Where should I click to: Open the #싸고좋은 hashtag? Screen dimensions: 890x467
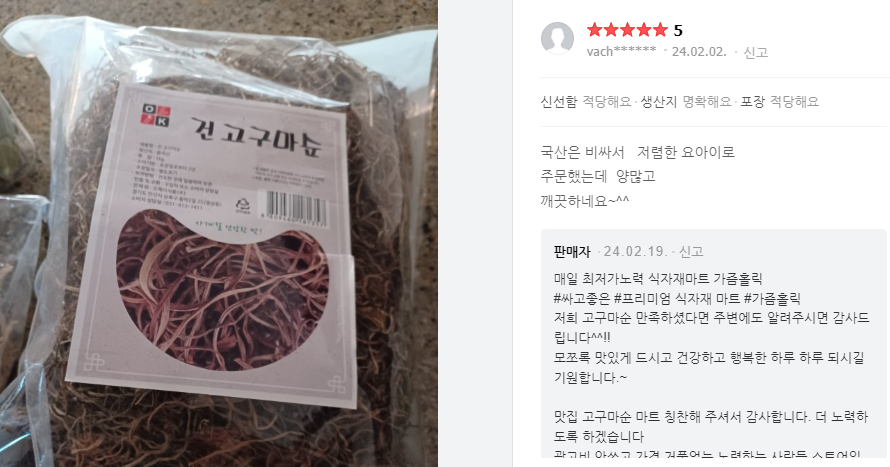pos(581,298)
